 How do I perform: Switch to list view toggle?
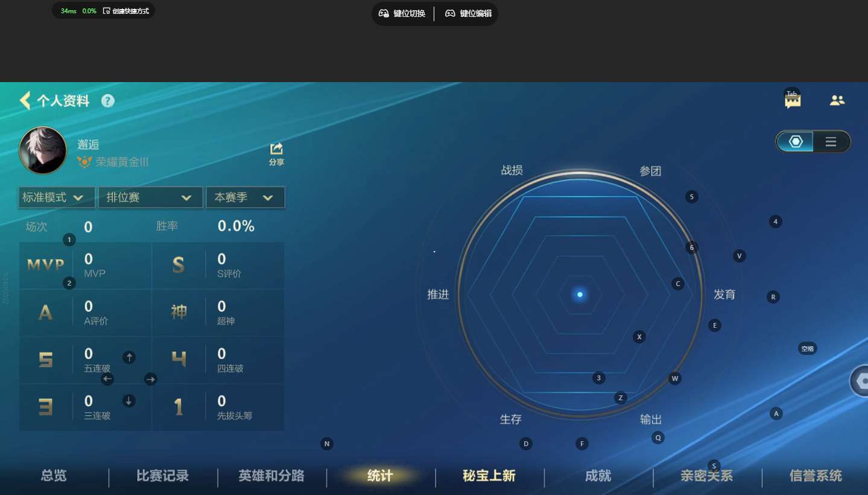tap(831, 142)
